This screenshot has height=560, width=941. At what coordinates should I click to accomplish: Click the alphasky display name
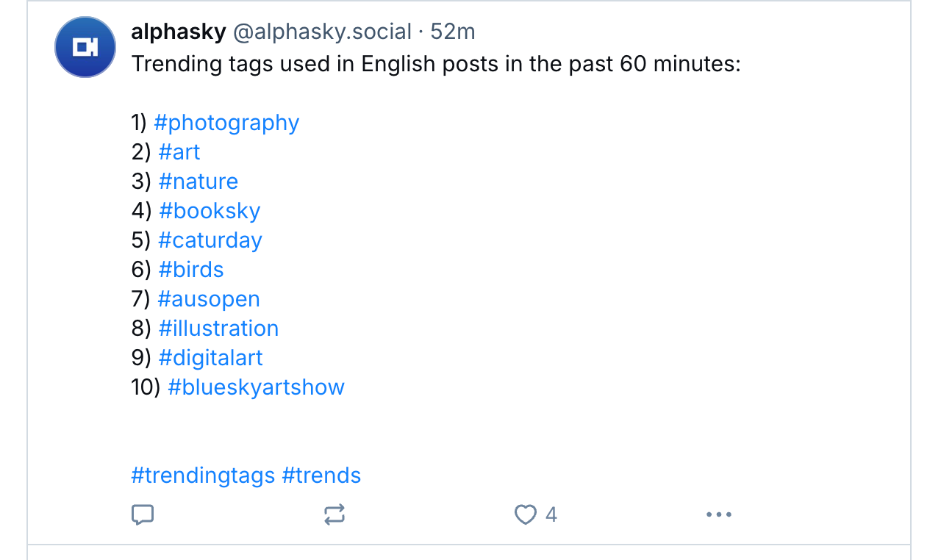(179, 32)
